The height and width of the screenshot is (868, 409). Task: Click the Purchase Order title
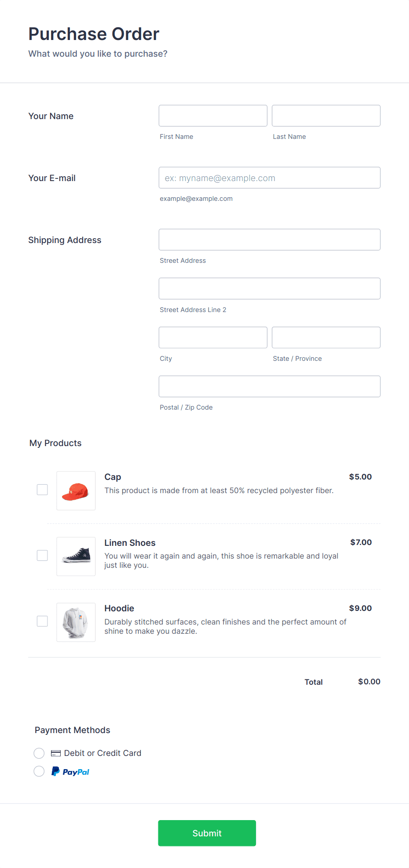(94, 34)
